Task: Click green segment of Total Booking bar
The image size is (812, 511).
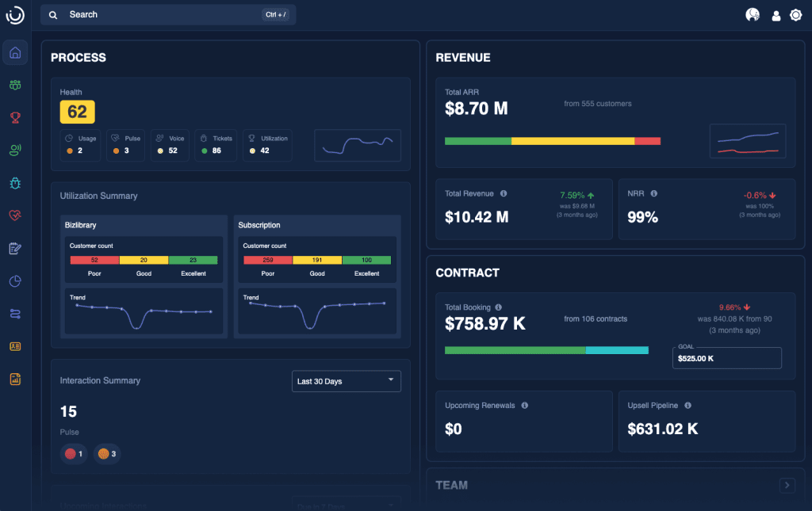Action: click(515, 350)
